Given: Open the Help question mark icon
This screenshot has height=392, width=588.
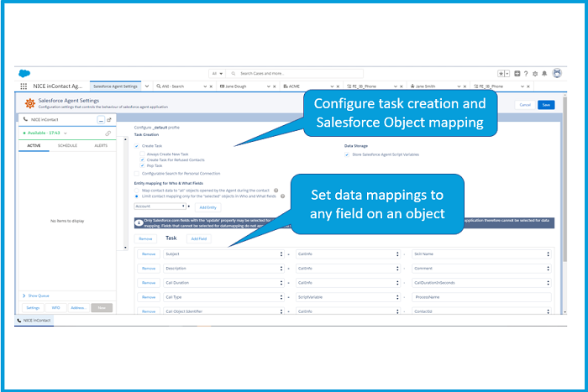Looking at the screenshot, I should tap(526, 74).
